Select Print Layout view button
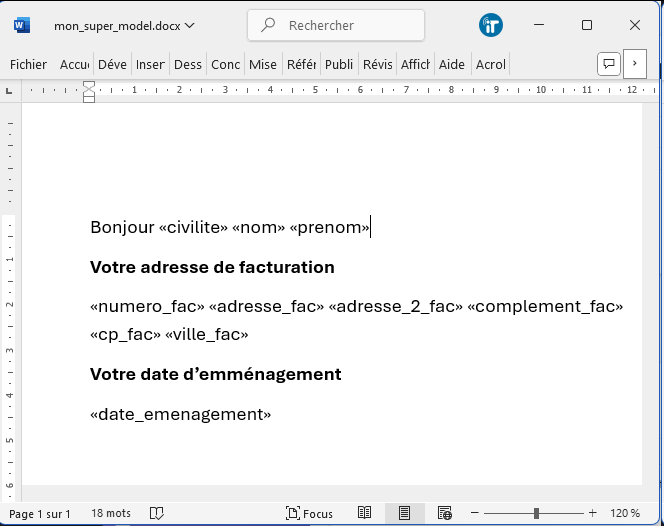The height and width of the screenshot is (526, 664). pyautogui.click(x=404, y=513)
